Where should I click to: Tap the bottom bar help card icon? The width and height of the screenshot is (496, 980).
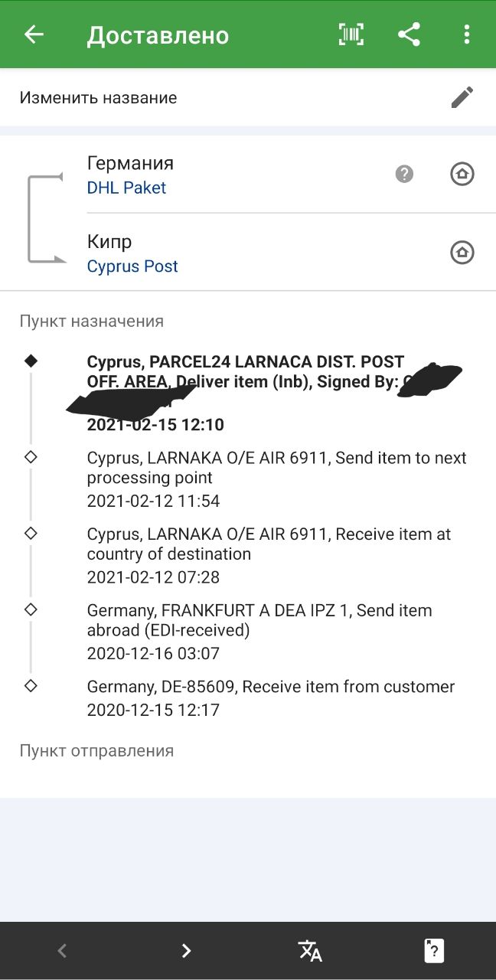[434, 951]
